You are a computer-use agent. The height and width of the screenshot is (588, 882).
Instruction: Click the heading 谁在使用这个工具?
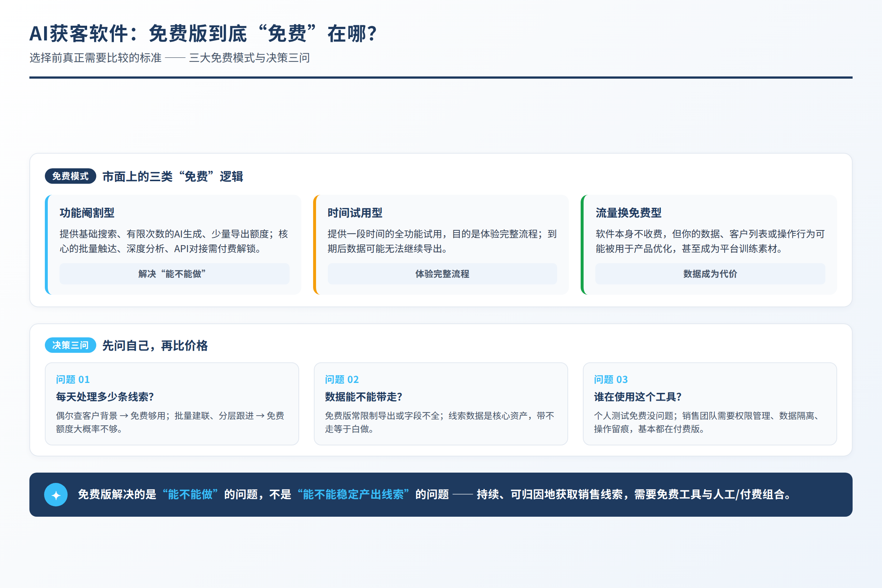[638, 397]
